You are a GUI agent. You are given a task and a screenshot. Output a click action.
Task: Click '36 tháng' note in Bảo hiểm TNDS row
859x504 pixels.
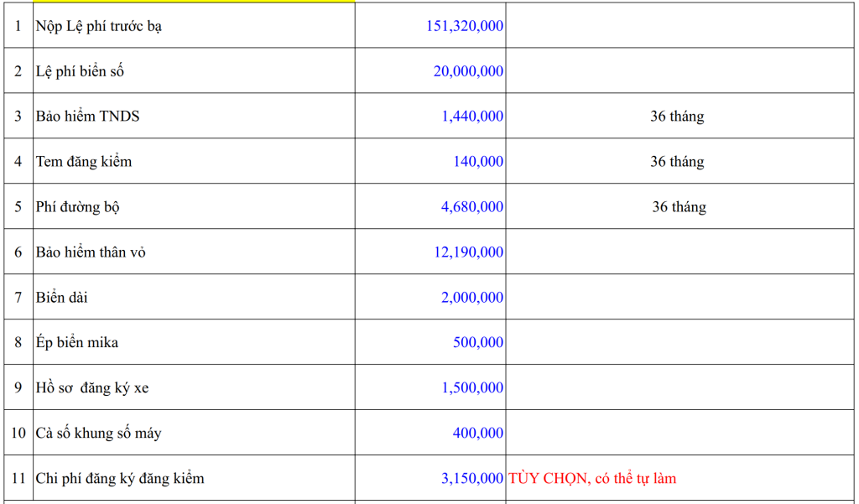tap(677, 117)
